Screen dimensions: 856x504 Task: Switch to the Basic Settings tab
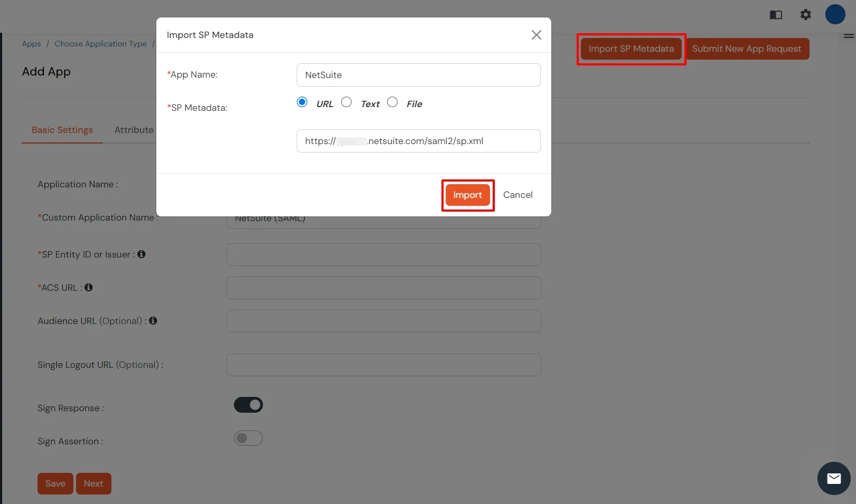[62, 130]
